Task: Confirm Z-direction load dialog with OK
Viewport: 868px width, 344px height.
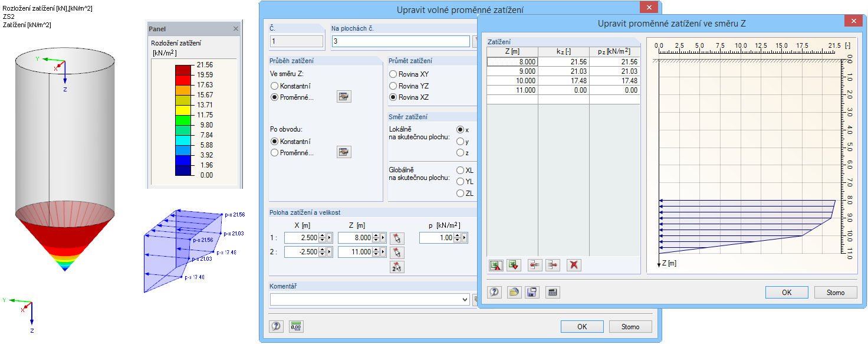Action: (x=787, y=292)
